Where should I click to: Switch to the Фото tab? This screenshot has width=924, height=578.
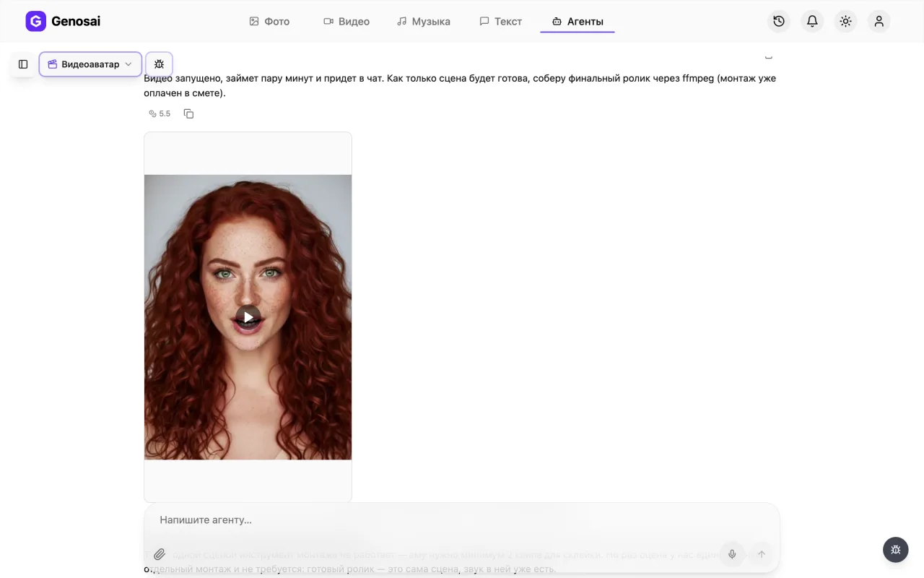(269, 22)
